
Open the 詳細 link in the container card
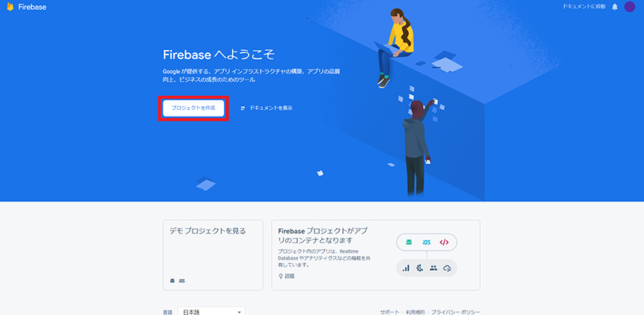[x=290, y=276]
